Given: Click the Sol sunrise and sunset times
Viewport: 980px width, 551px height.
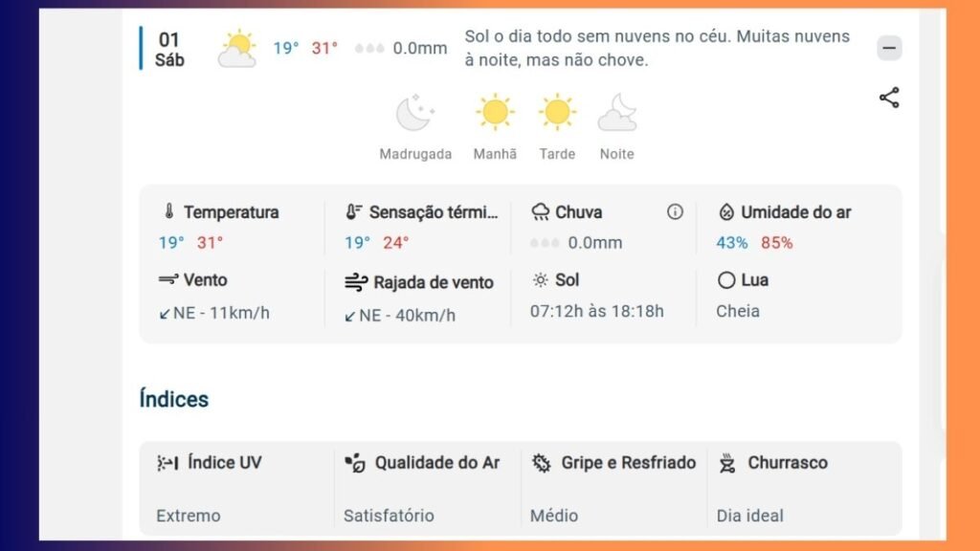Looking at the screenshot, I should (597, 311).
